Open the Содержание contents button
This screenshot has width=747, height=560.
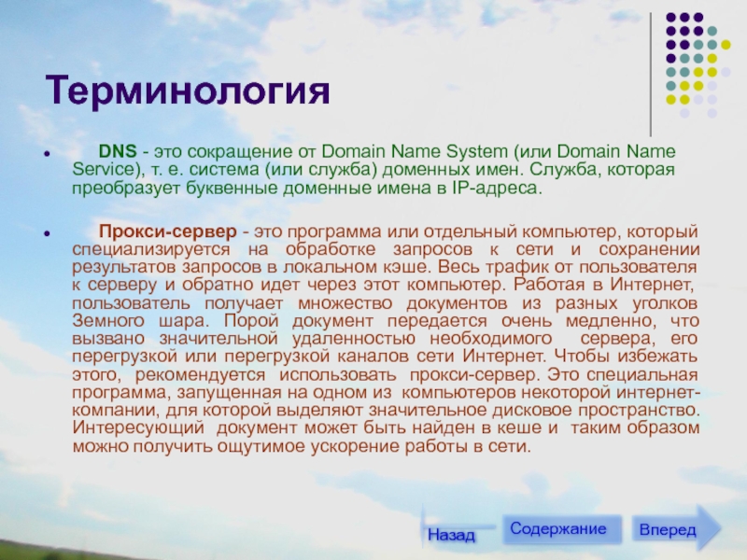(562, 529)
